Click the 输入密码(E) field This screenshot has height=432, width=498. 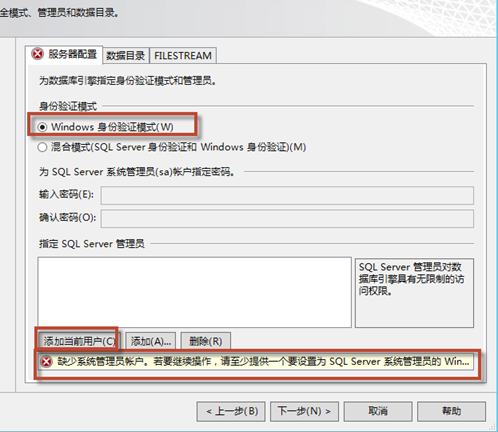pos(287,195)
